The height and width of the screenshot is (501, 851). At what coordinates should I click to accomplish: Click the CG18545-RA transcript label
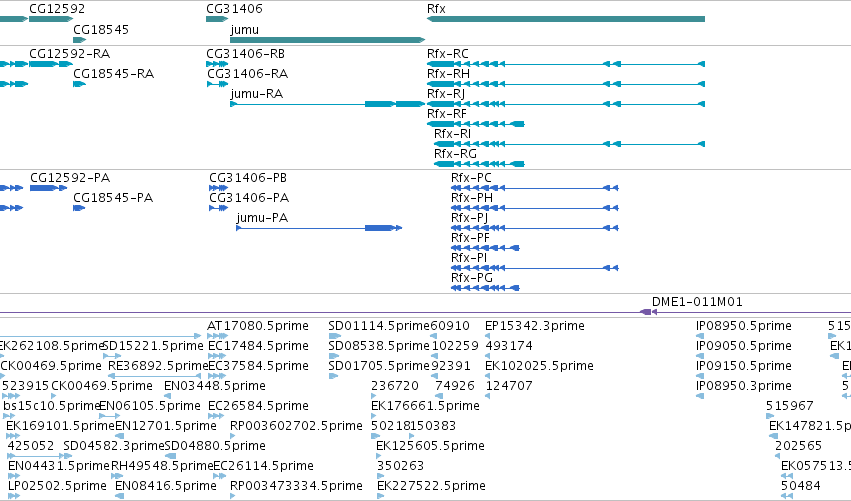pyautogui.click(x=113, y=74)
